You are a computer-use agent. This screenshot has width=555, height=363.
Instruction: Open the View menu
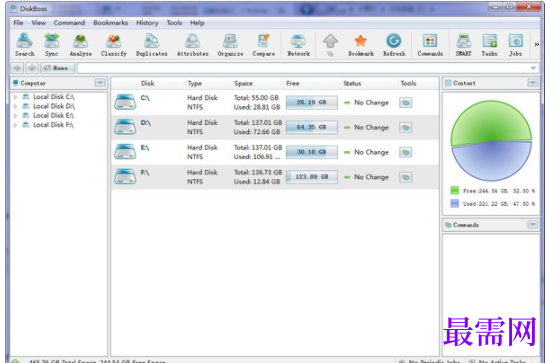pyautogui.click(x=39, y=23)
